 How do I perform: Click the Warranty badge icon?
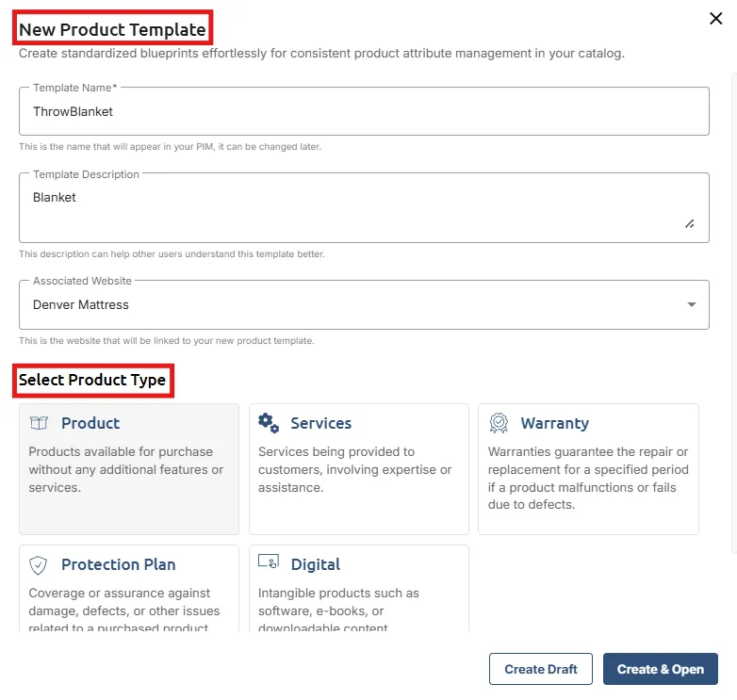499,423
